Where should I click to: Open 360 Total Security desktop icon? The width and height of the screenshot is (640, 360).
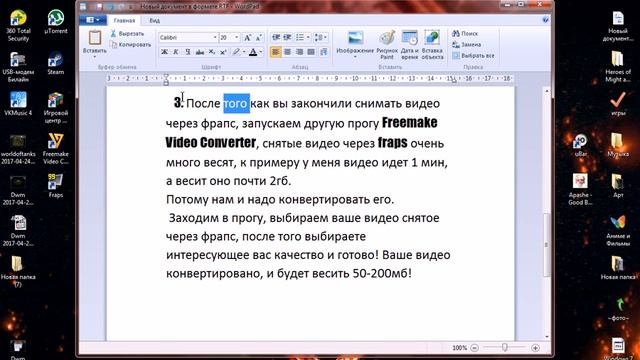click(x=18, y=25)
